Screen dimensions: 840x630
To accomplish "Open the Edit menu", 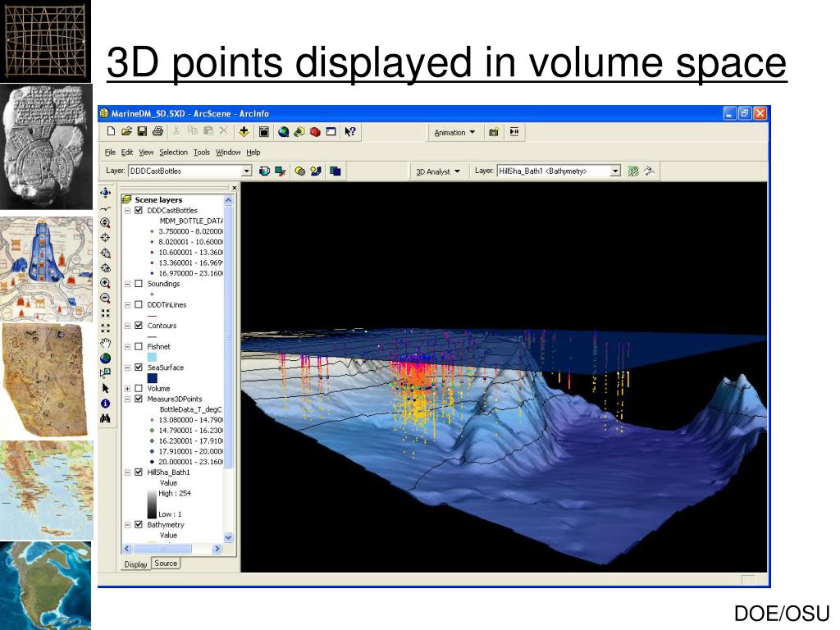I will tap(127, 152).
